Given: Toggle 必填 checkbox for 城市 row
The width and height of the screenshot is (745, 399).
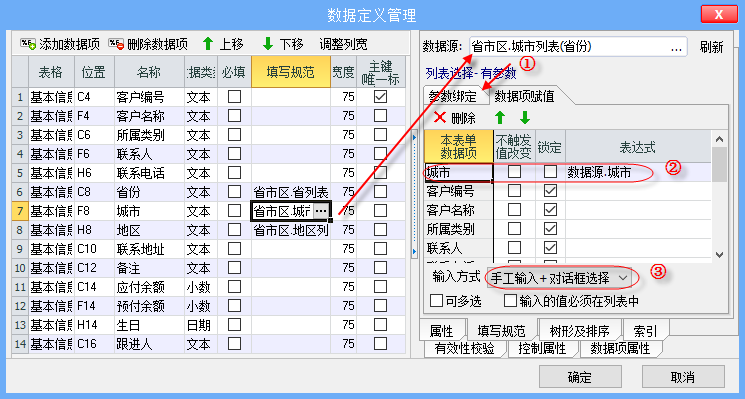Looking at the screenshot, I should (x=234, y=211).
